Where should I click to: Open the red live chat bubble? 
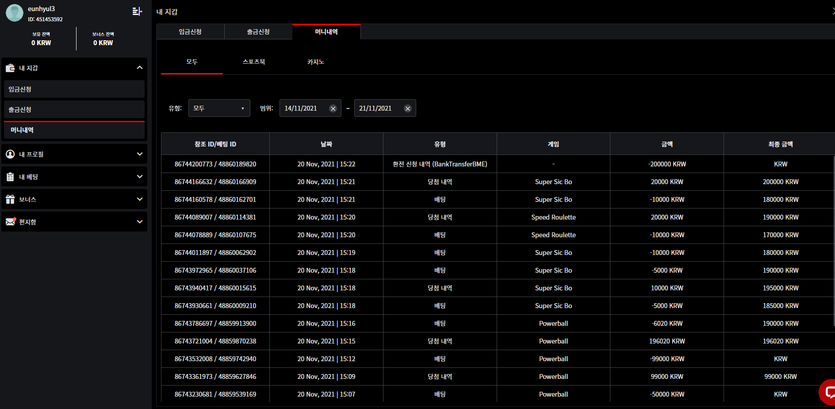point(828,392)
